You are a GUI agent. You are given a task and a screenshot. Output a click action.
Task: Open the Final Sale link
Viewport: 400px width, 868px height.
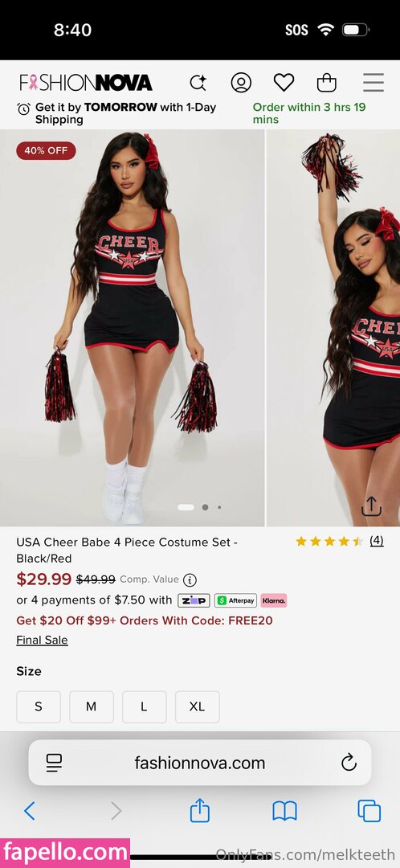42,640
